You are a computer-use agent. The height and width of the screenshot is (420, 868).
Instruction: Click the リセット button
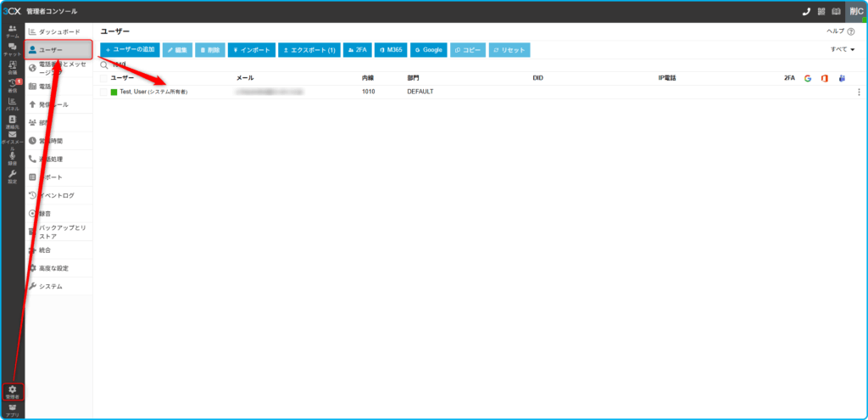509,50
